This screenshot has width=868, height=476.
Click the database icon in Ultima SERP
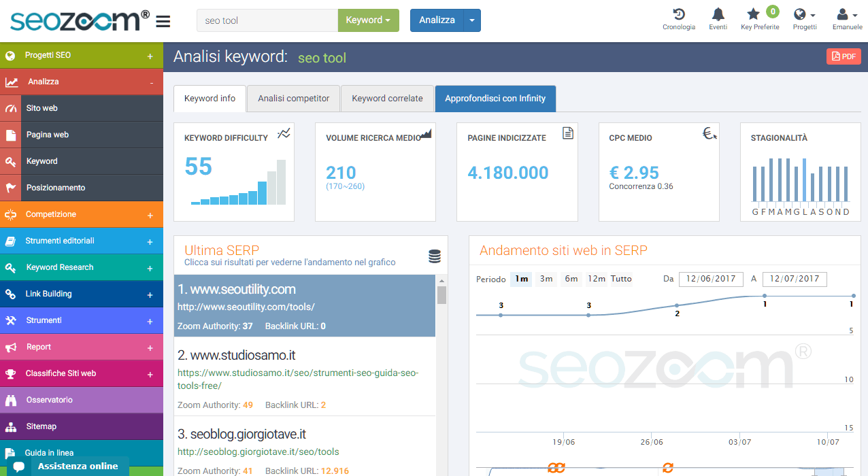[434, 256]
